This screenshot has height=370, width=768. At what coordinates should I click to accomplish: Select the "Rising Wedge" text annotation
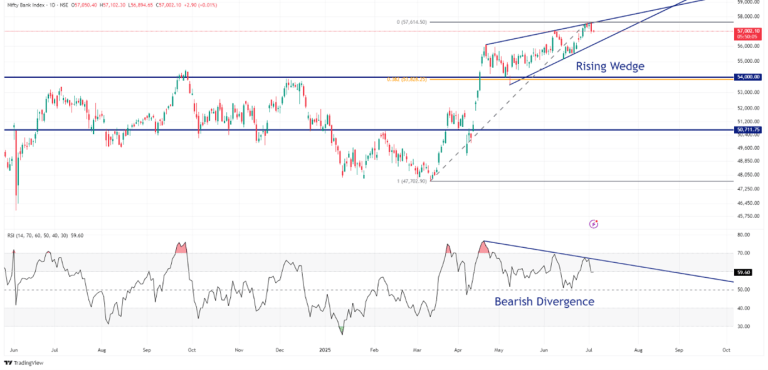point(610,66)
